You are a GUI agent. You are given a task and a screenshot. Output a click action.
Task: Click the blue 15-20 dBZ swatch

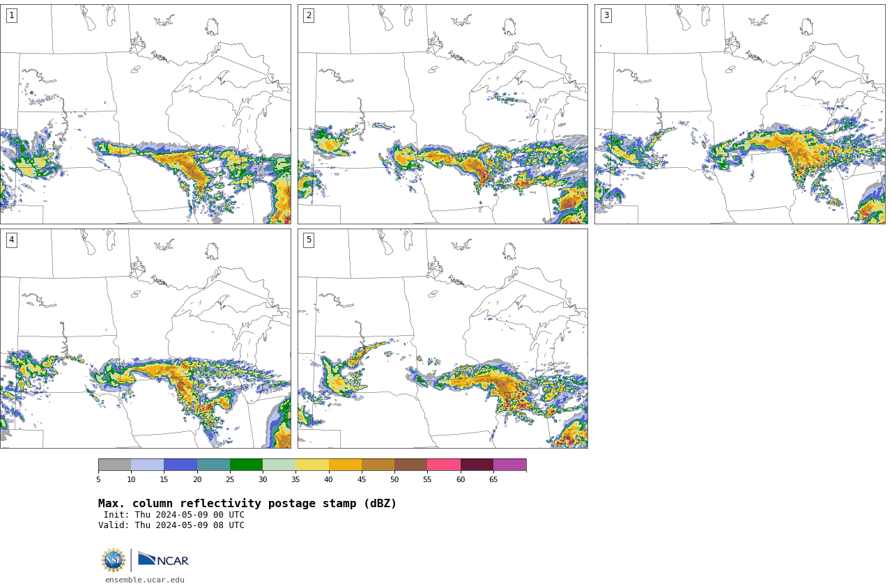click(x=180, y=465)
